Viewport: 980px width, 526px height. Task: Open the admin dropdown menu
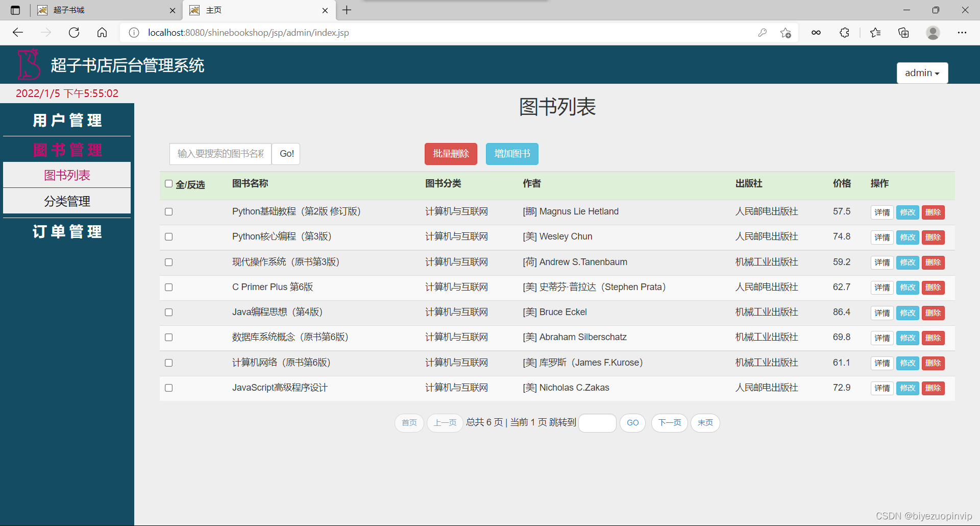(922, 73)
